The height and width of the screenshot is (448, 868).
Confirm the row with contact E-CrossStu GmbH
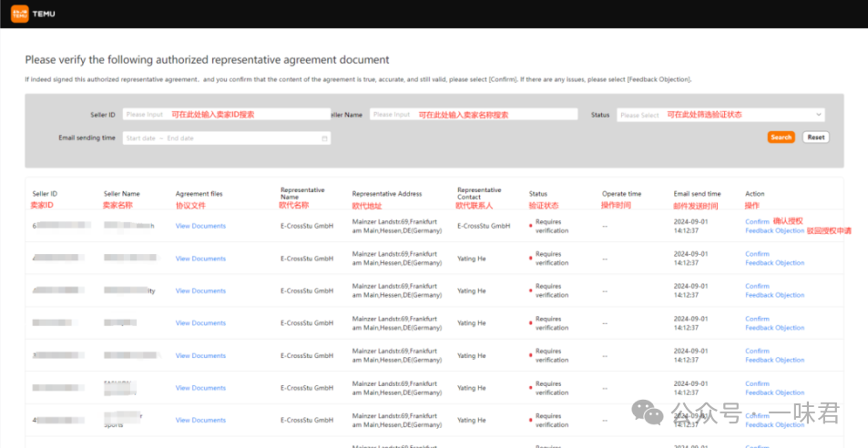coord(757,222)
